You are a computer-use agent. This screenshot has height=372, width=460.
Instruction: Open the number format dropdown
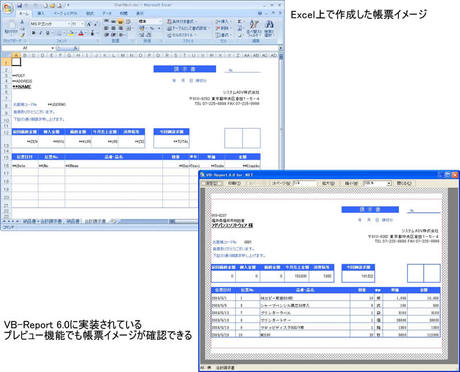[160, 21]
